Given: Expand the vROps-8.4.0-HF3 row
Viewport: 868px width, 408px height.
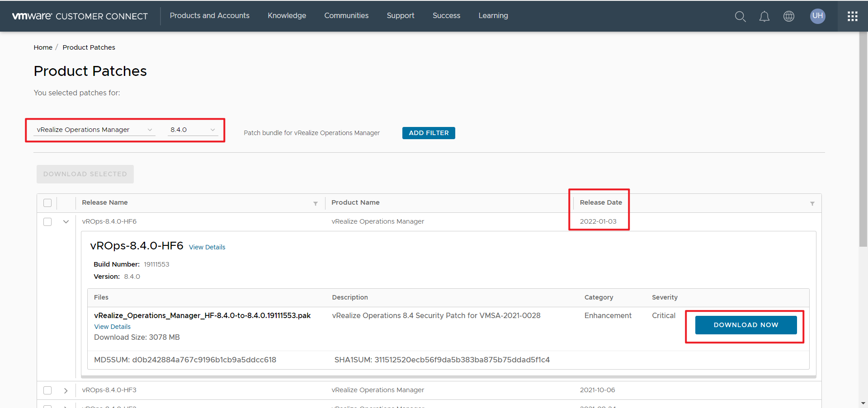Looking at the screenshot, I should click(x=66, y=390).
